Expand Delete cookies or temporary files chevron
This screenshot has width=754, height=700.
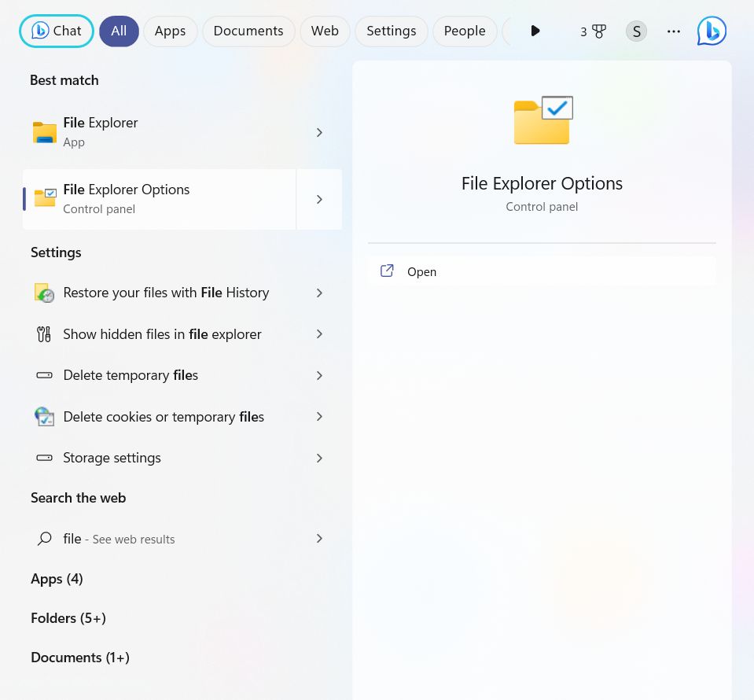tap(319, 417)
